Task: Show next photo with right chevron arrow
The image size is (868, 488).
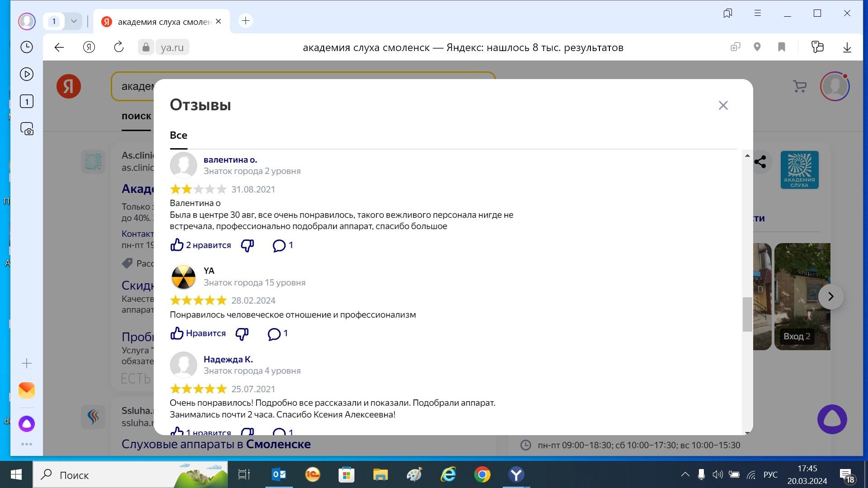Action: click(x=830, y=296)
